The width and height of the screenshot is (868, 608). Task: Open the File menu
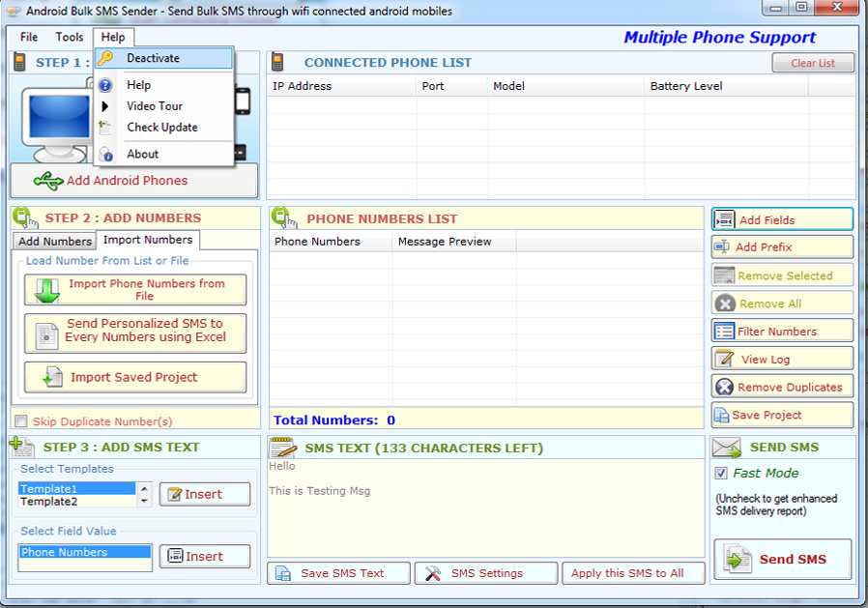click(29, 37)
